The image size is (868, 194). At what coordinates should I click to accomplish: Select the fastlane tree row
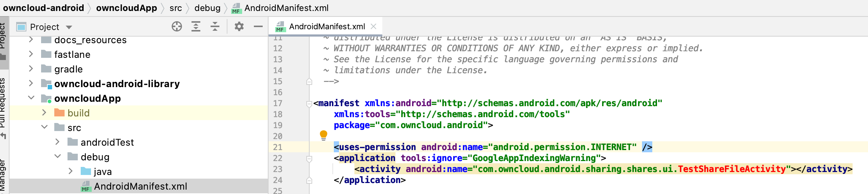(139, 54)
